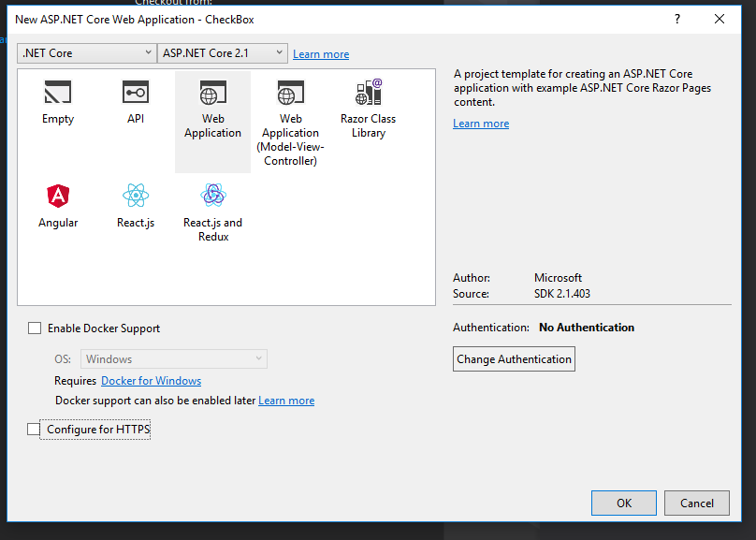Click the SDK 2.1.403 source value
The width and height of the screenshot is (756, 540).
[x=561, y=294]
